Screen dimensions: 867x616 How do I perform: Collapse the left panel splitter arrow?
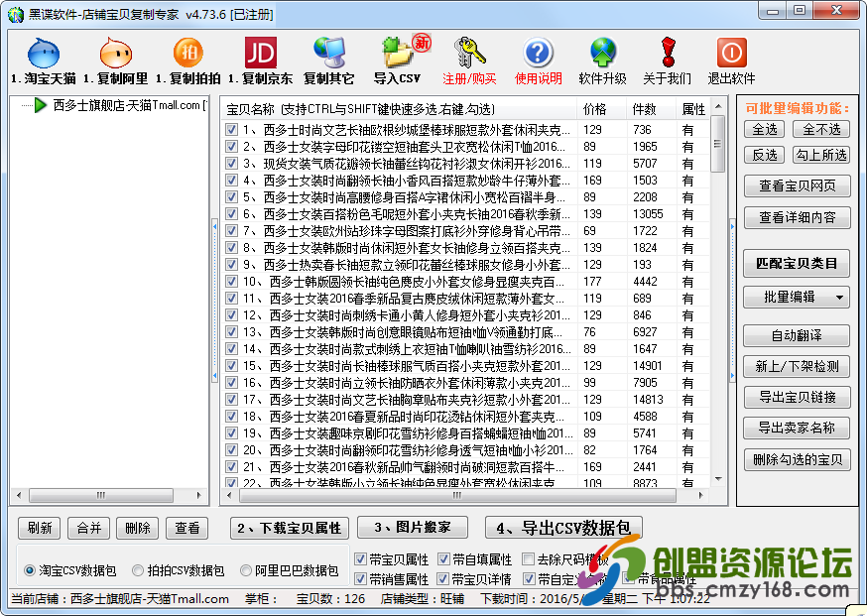tap(214, 301)
